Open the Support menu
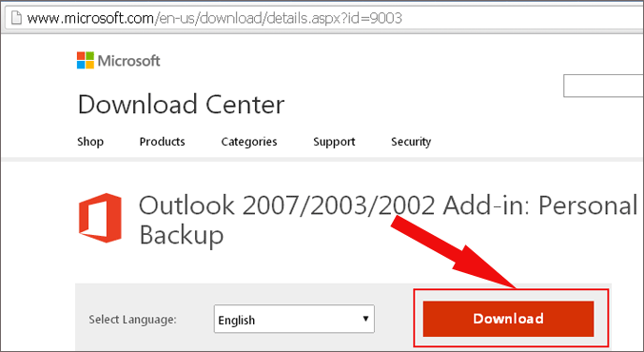The image size is (644, 352). [334, 142]
